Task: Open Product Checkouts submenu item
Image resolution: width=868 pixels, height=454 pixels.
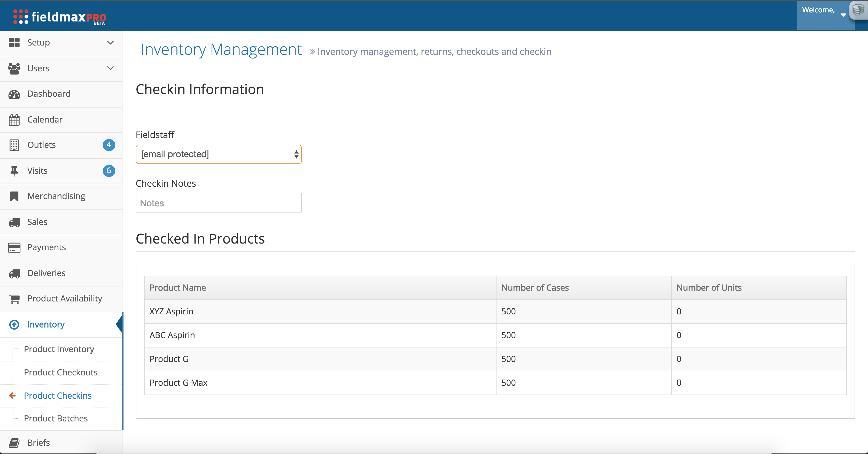Action: 61,372
